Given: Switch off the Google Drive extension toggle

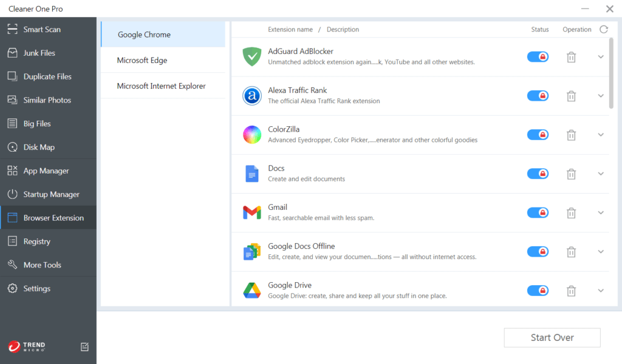Looking at the screenshot, I should (538, 291).
